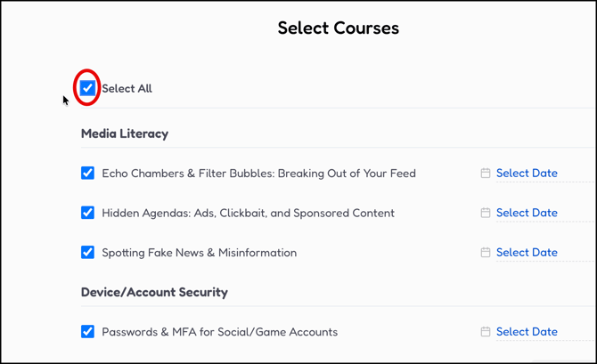Click the Media Literacy section heading
Screen dimensions: 597x364
click(x=125, y=133)
